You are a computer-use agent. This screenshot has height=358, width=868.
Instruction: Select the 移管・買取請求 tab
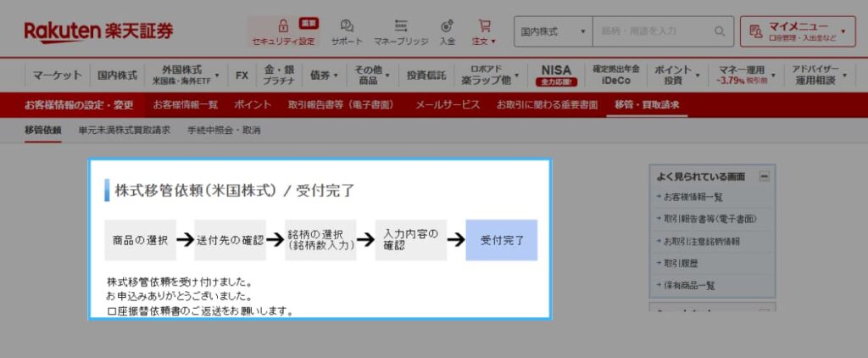(x=647, y=104)
